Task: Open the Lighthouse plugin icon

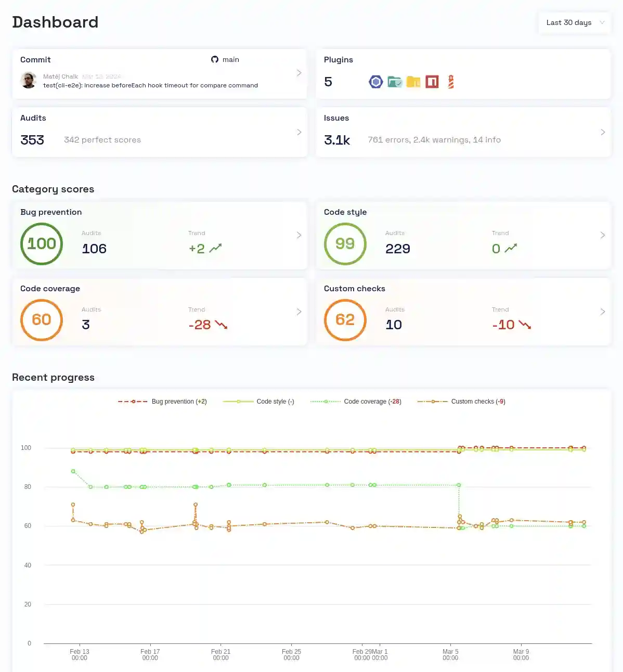Action: click(x=450, y=82)
